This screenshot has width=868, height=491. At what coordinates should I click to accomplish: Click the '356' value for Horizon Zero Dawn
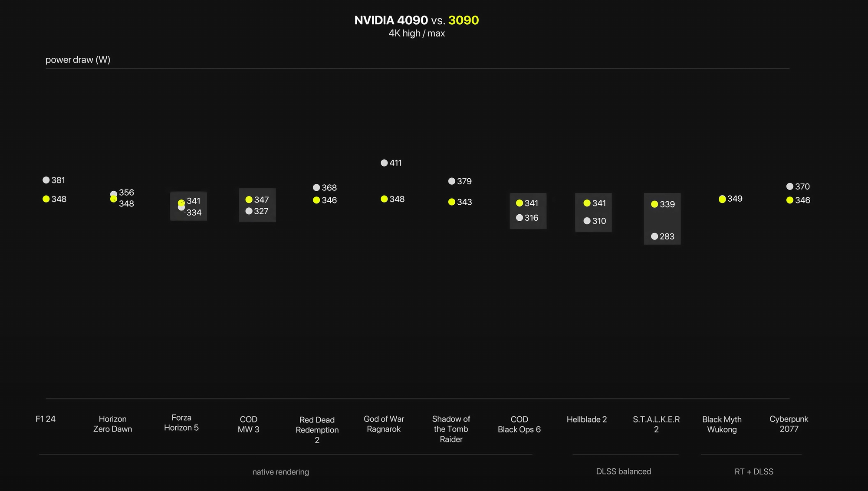(x=127, y=193)
